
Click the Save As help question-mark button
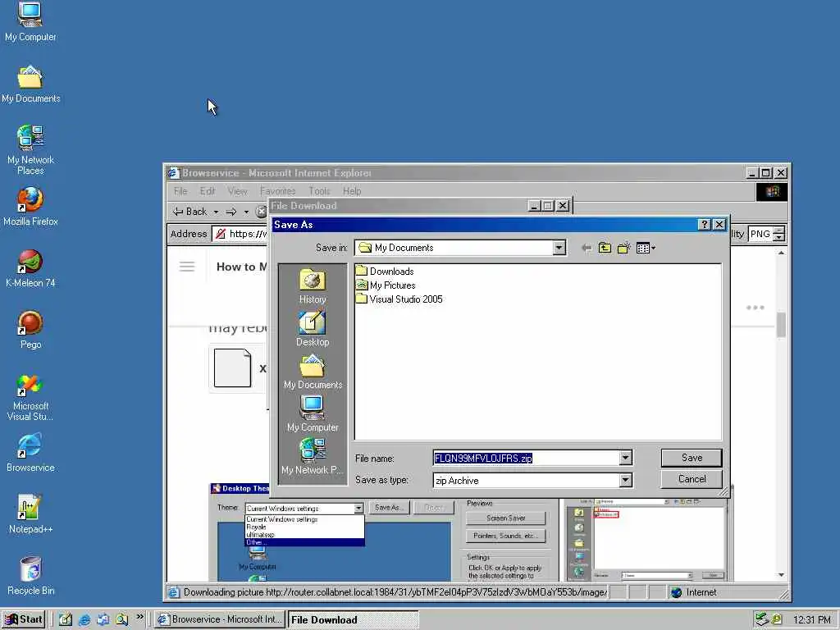(705, 225)
